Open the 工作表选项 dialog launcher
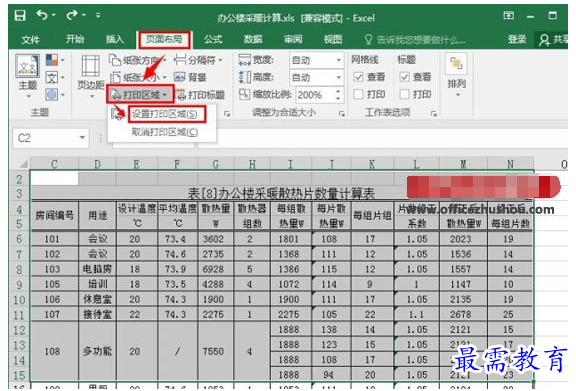 [434, 114]
